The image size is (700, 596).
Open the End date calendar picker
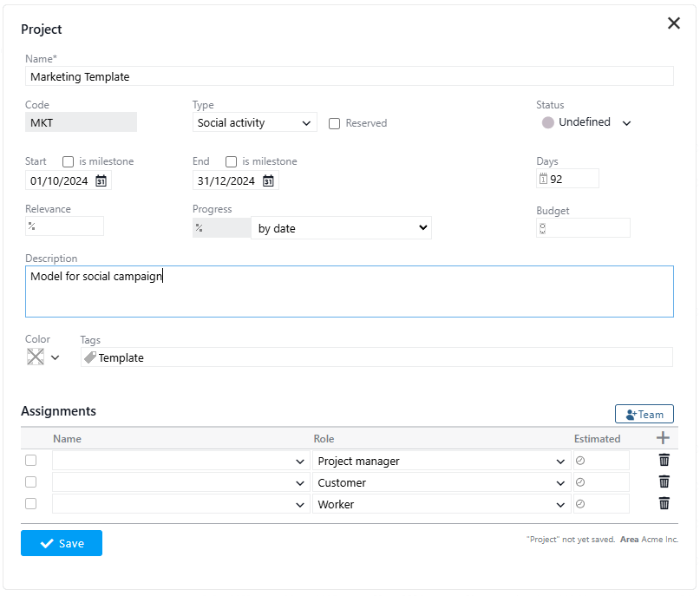pos(266,180)
